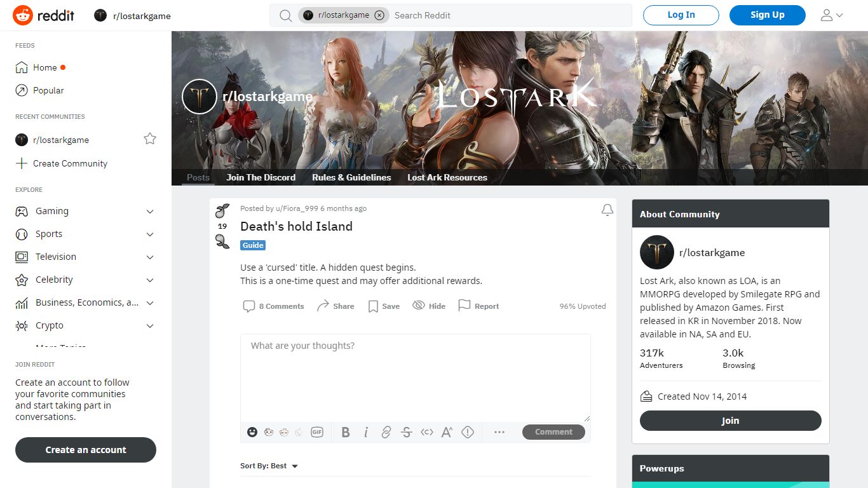Viewport: 868px width, 488px height.
Task: Toggle superscript formatting
Action: 447,432
